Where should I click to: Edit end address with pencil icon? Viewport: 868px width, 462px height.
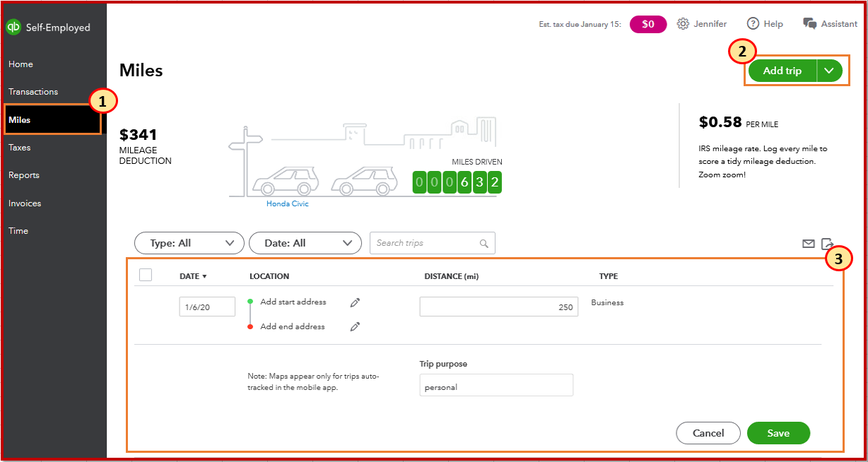click(x=355, y=327)
